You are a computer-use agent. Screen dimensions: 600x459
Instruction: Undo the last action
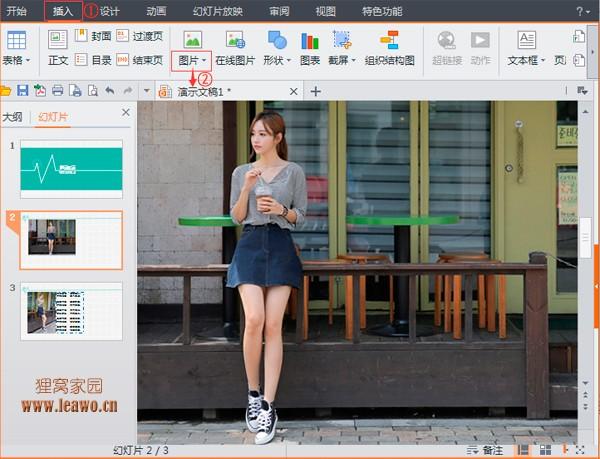(110, 91)
